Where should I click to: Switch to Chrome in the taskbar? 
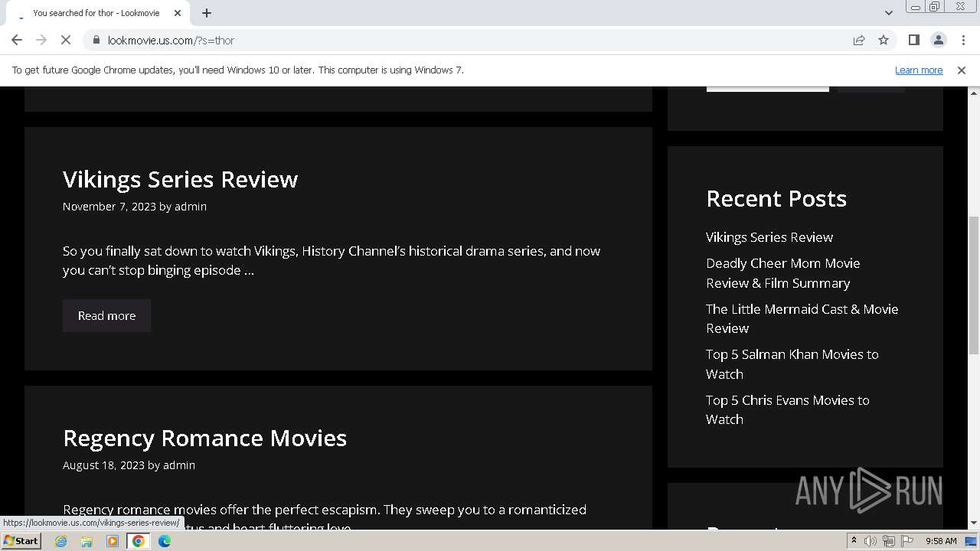click(139, 541)
